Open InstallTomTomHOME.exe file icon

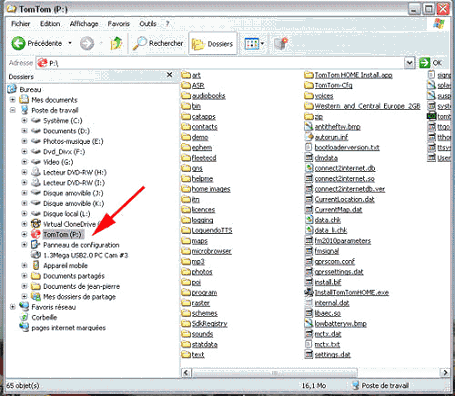pos(309,292)
